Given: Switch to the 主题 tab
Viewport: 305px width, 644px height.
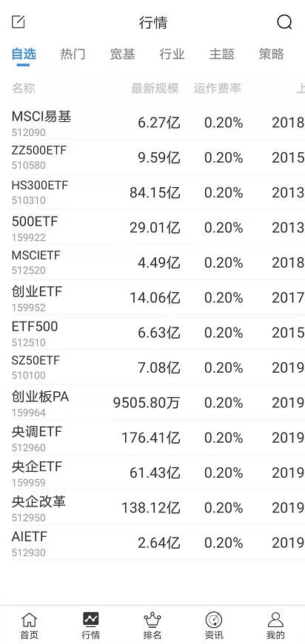Looking at the screenshot, I should coord(221,54).
